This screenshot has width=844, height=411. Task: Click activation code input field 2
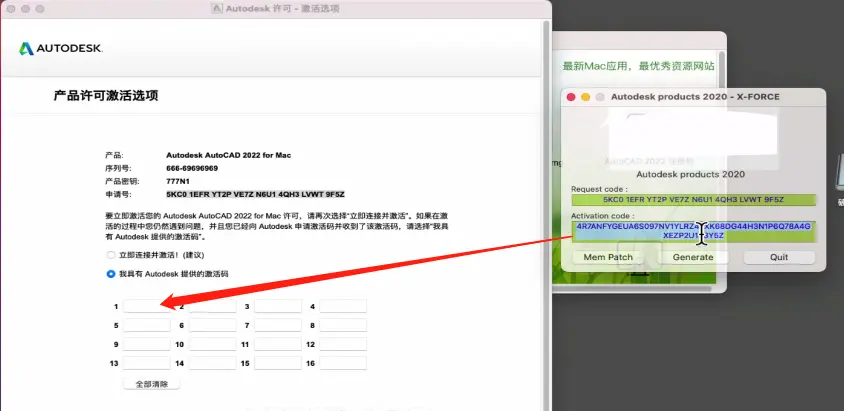point(213,307)
